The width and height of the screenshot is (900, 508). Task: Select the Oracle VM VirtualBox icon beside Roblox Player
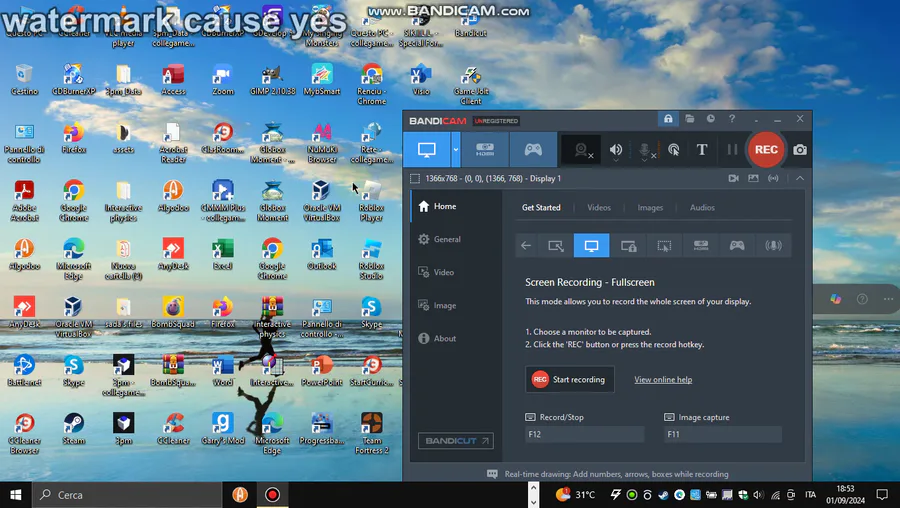[x=321, y=200]
